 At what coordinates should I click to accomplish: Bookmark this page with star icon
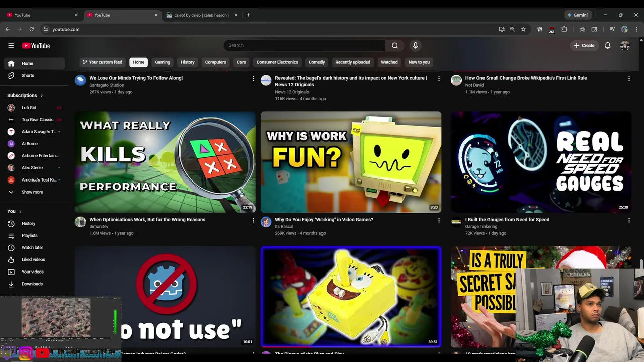pyautogui.click(x=523, y=29)
